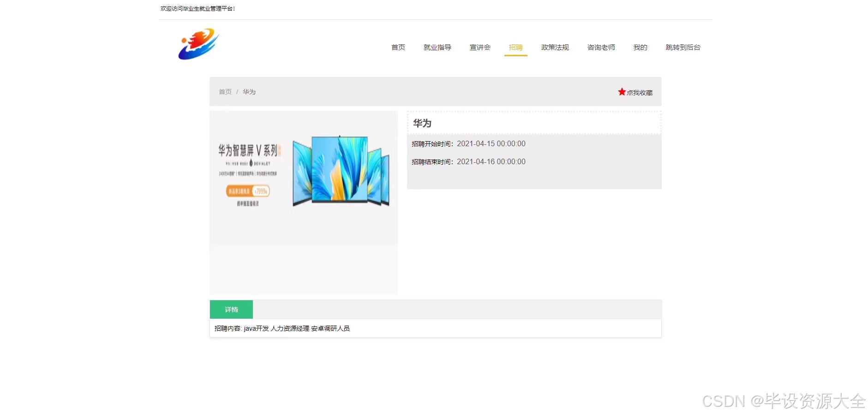Open the 咨询老师 menu item
This screenshot has height=416, width=868.
[601, 47]
